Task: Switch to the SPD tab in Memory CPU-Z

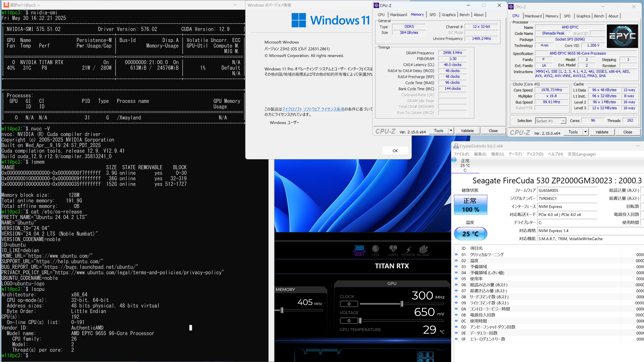Action: 433,15
